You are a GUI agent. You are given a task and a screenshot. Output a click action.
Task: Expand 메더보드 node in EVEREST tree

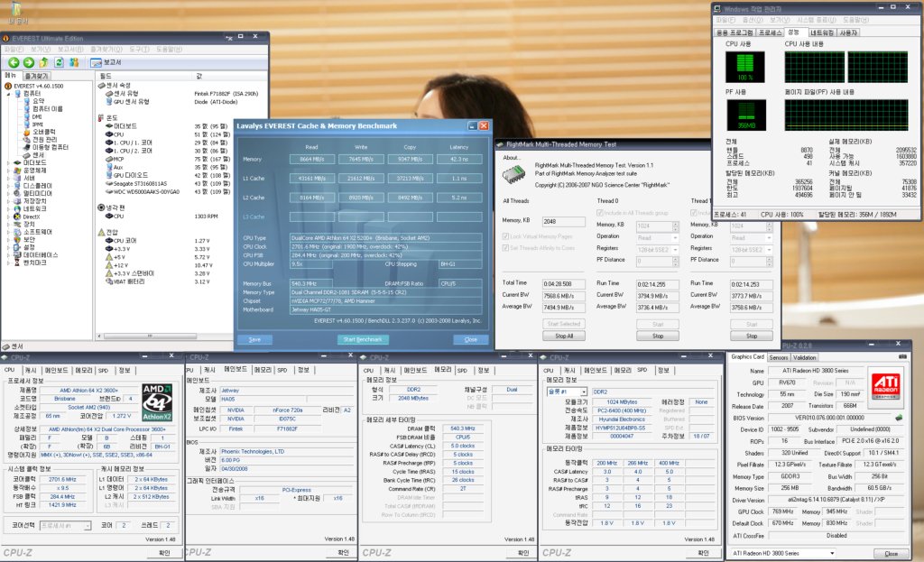coord(8,162)
